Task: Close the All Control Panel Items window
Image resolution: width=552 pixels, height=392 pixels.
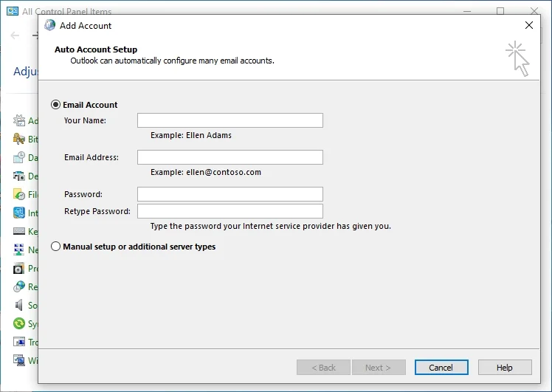Action: pos(534,11)
